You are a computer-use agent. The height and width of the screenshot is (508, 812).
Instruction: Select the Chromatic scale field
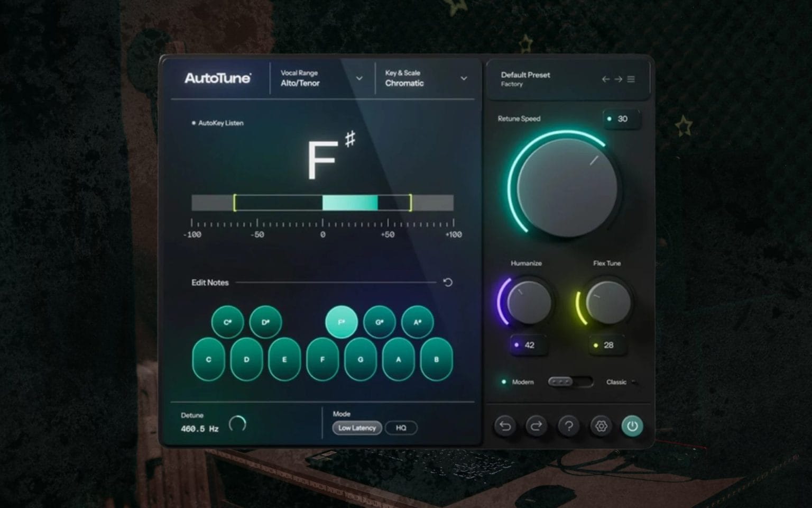point(404,83)
